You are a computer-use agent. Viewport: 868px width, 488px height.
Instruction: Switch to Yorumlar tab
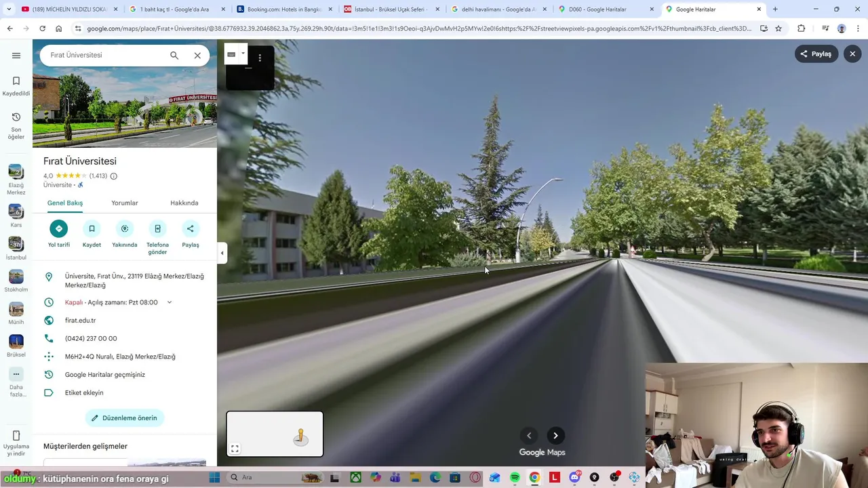tap(125, 203)
